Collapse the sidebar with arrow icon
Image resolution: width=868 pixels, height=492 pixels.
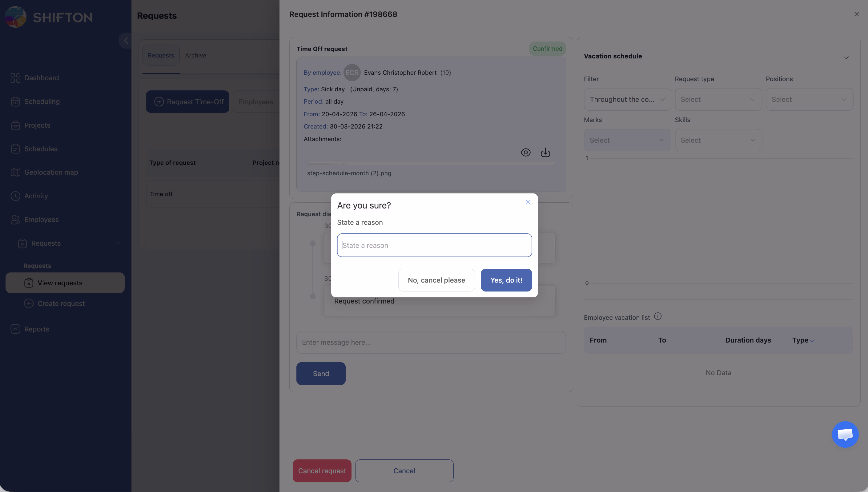[x=126, y=41]
